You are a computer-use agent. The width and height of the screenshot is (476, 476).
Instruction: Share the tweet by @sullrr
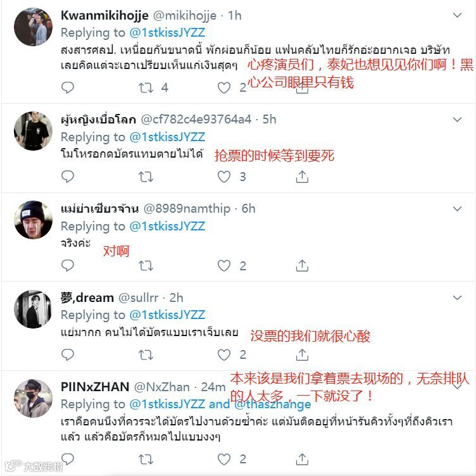pos(302,354)
